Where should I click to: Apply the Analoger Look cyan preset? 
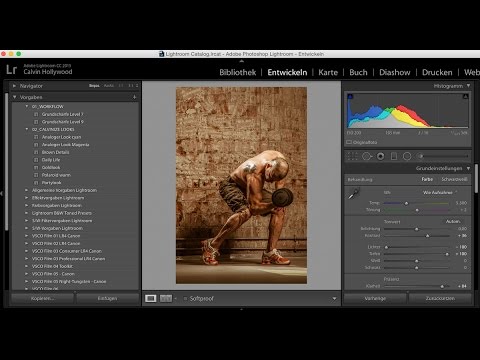[61, 137]
